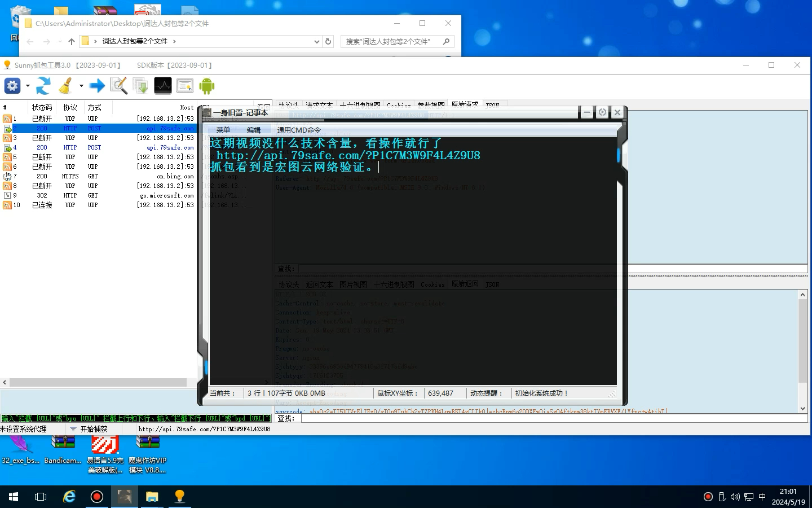Click the bottom 查找 search input field
This screenshot has height=508, width=812.
tap(554, 418)
